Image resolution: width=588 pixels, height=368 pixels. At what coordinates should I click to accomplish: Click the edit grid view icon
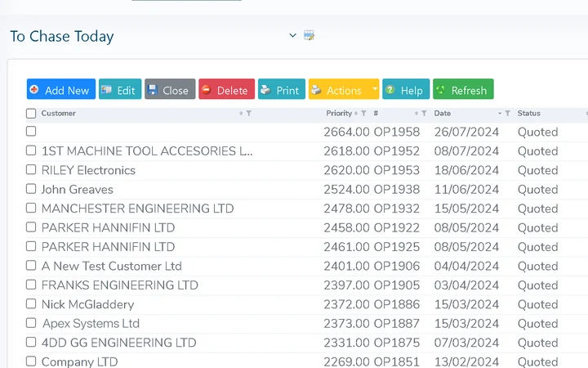tap(309, 35)
